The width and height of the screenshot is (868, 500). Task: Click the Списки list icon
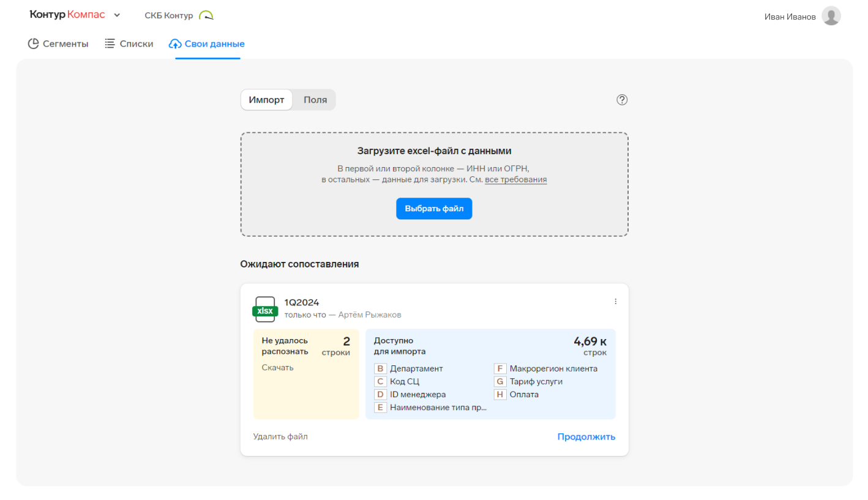tap(110, 44)
